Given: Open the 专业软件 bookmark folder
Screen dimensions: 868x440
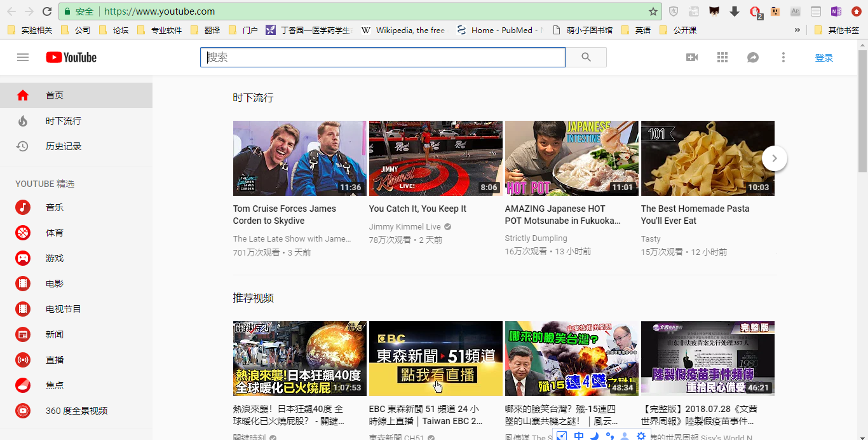Looking at the screenshot, I should [x=160, y=30].
